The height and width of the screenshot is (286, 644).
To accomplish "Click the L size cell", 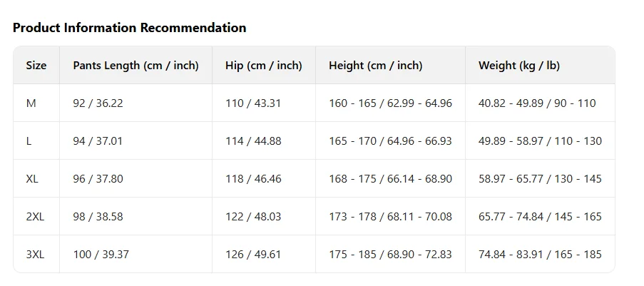I will click(29, 141).
